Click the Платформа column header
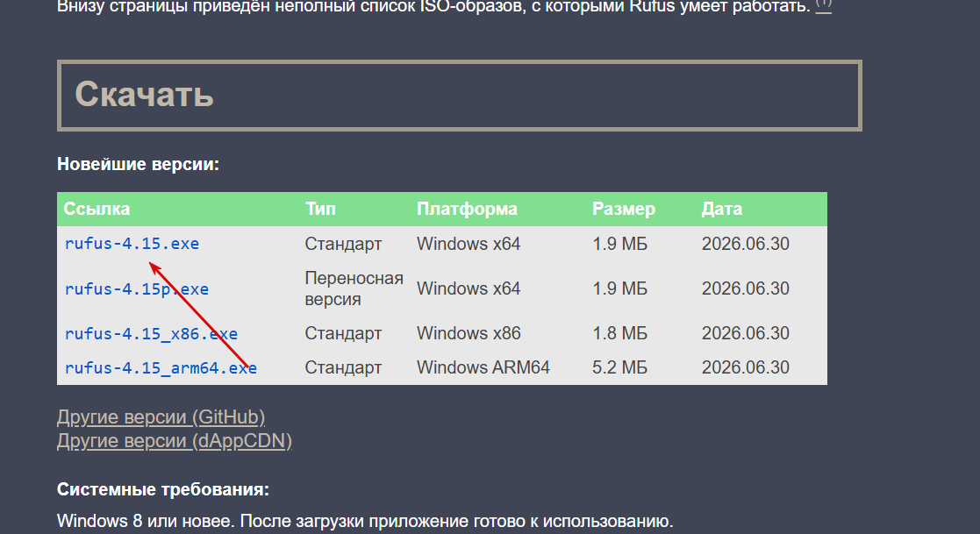Image resolution: width=980 pixels, height=534 pixels. click(x=467, y=209)
